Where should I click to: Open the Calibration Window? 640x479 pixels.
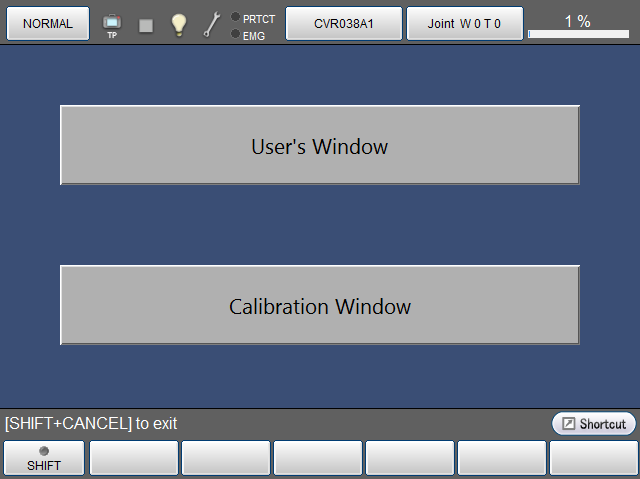[319, 306]
